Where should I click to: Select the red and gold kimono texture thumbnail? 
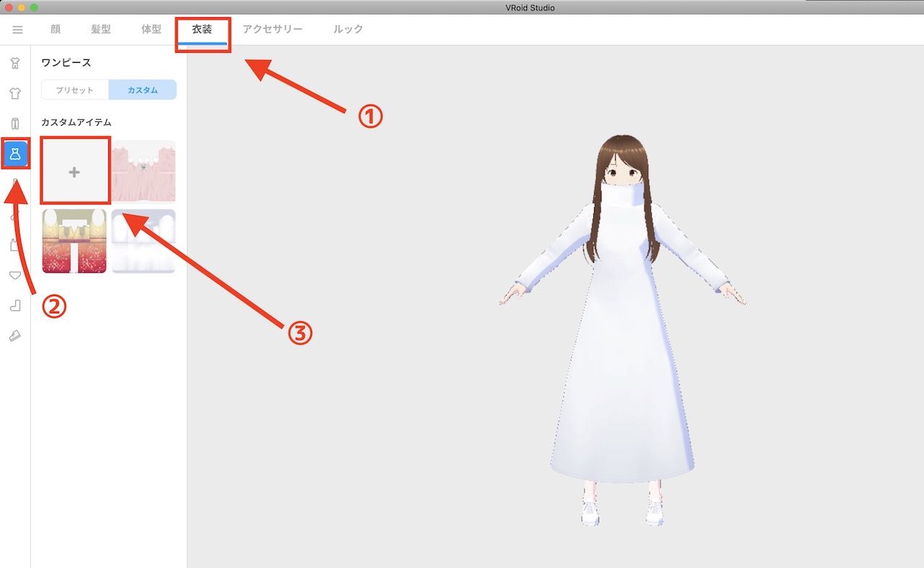click(x=74, y=240)
